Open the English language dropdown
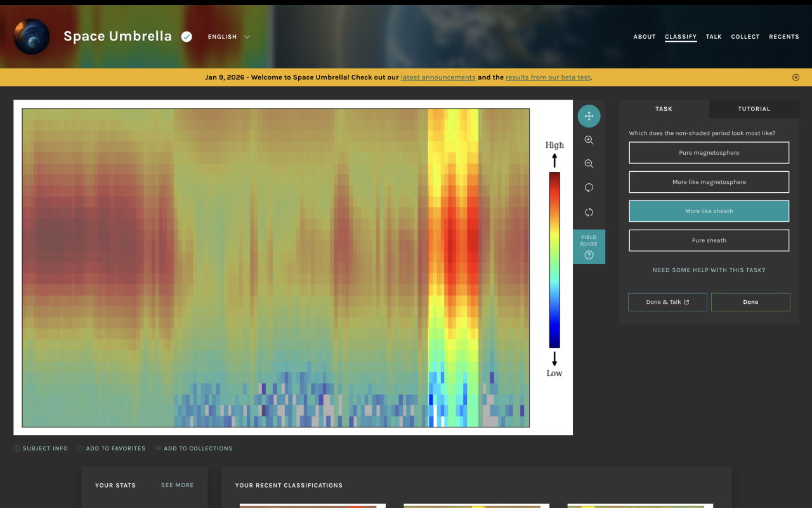Image resolution: width=812 pixels, height=508 pixels. coord(228,37)
